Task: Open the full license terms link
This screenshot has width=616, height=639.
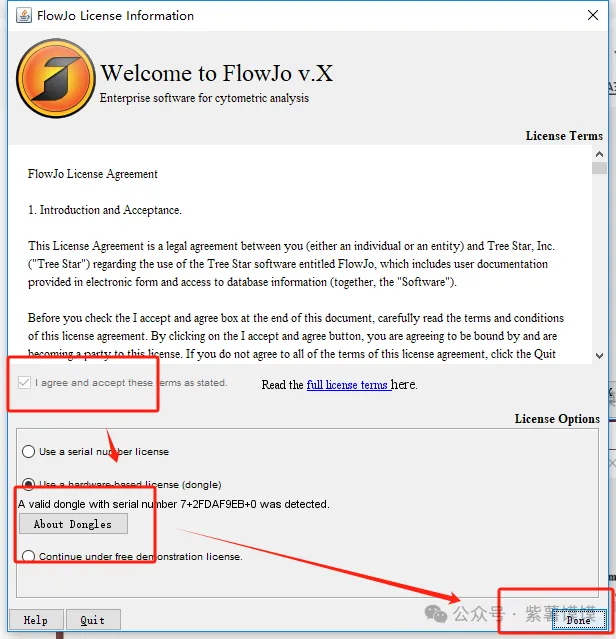Action: click(349, 385)
